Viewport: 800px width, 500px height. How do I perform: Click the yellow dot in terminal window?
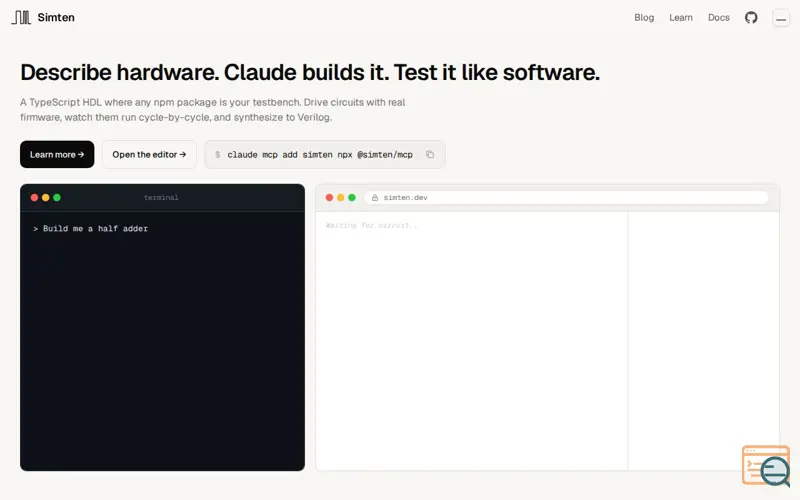(x=45, y=197)
